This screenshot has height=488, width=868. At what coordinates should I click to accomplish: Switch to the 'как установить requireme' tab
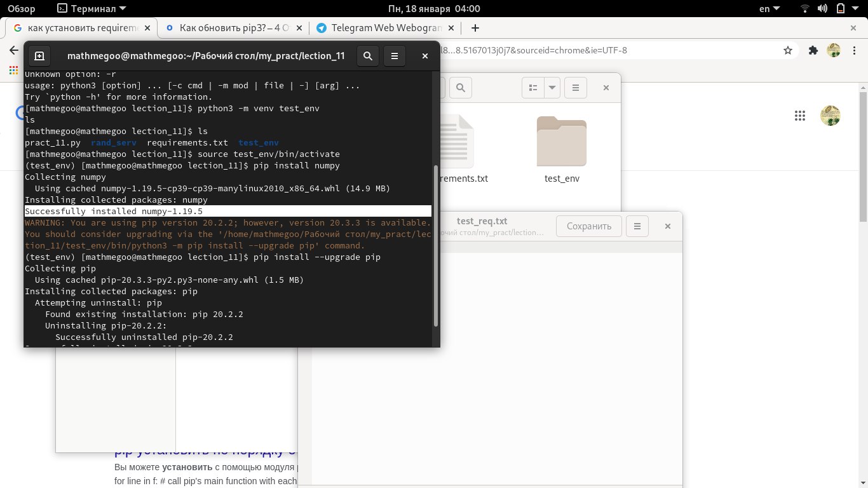79,28
